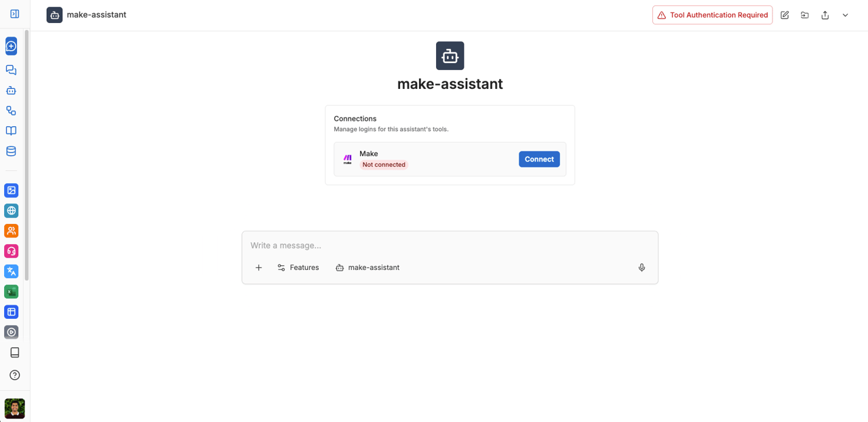Launch the green Excel app icon
Image resolution: width=868 pixels, height=422 pixels.
pyautogui.click(x=12, y=292)
